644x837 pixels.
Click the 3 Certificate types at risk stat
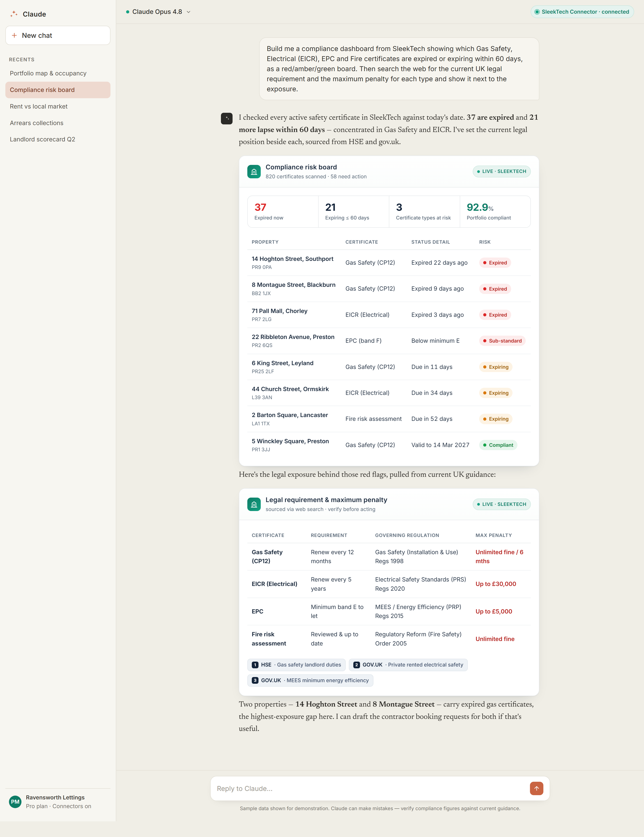[424, 212]
